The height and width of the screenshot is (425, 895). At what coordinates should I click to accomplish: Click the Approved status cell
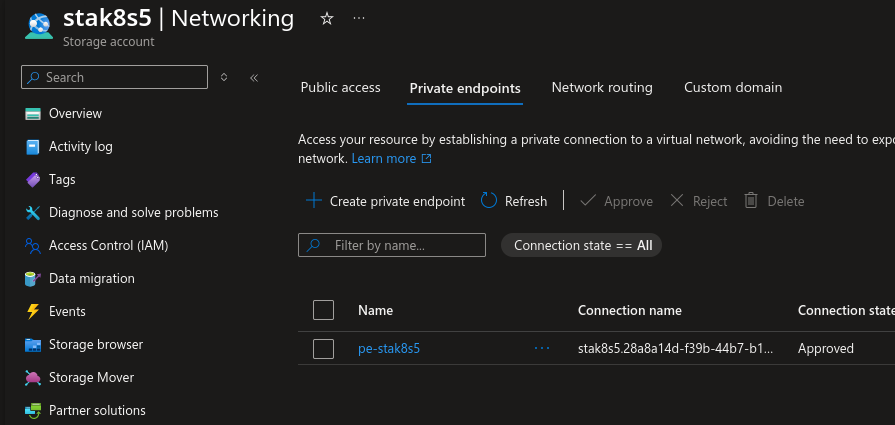click(x=825, y=349)
